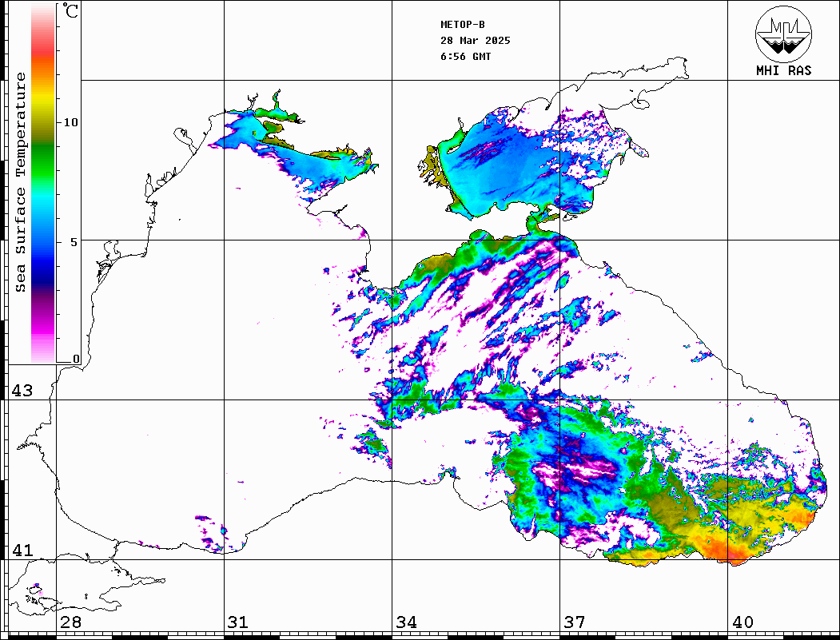Click the MHI RAS text label
Screen dimensions: 840x640
[784, 70]
